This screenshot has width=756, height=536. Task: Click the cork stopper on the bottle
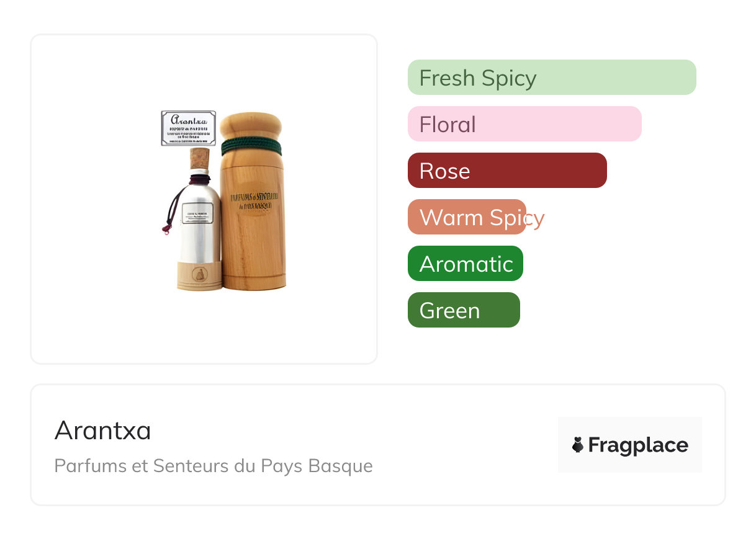(x=199, y=159)
